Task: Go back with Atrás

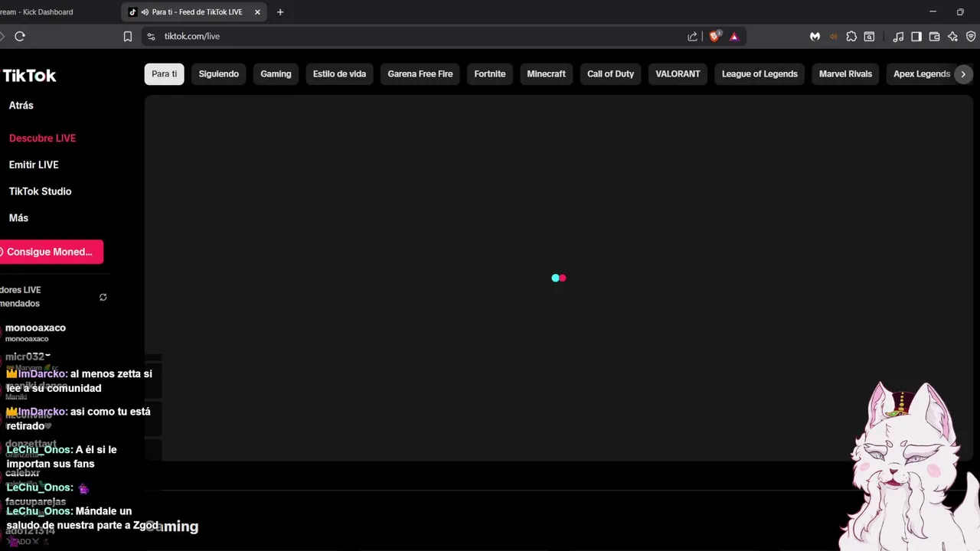Action: pyautogui.click(x=21, y=106)
